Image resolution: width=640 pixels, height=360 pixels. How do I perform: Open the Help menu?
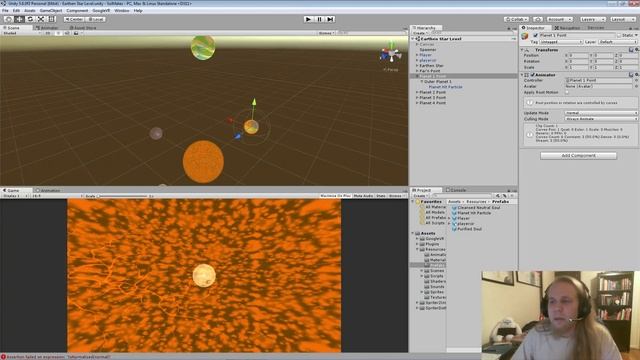coord(138,11)
